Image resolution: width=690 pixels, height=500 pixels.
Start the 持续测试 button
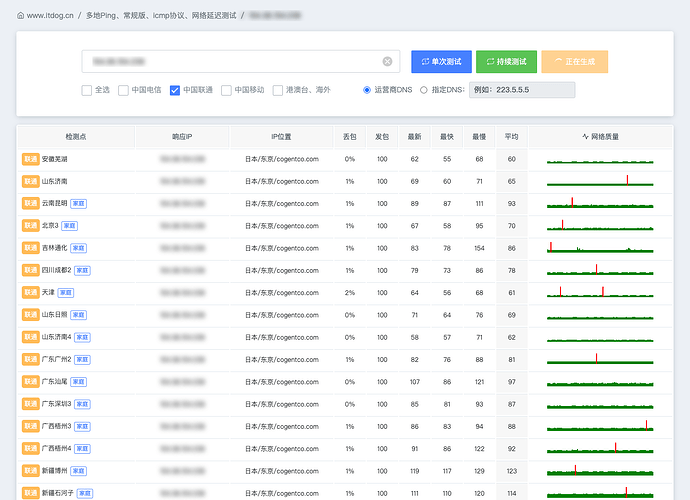(x=506, y=62)
